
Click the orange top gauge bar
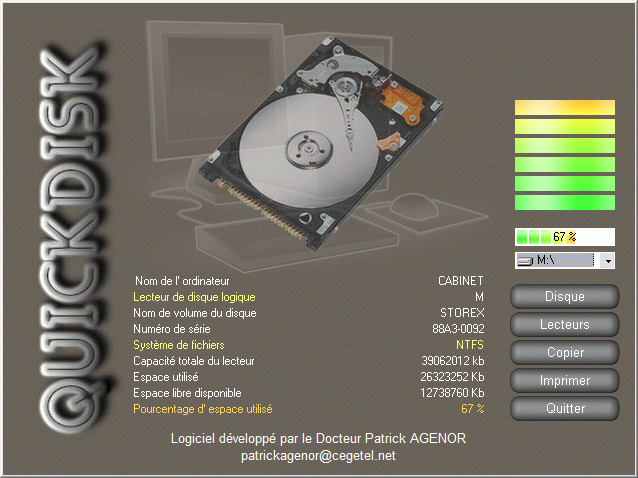tap(565, 108)
